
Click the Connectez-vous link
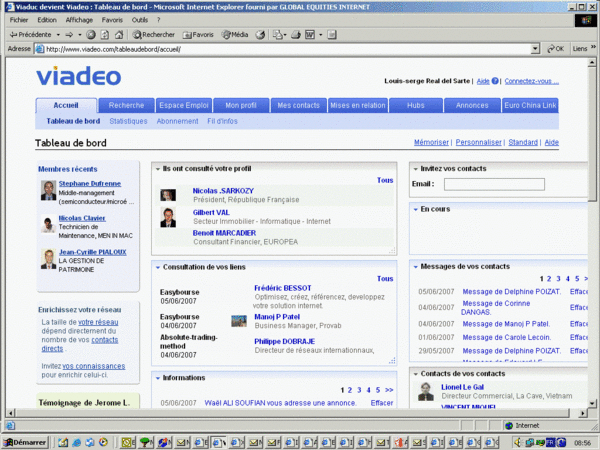532,81
